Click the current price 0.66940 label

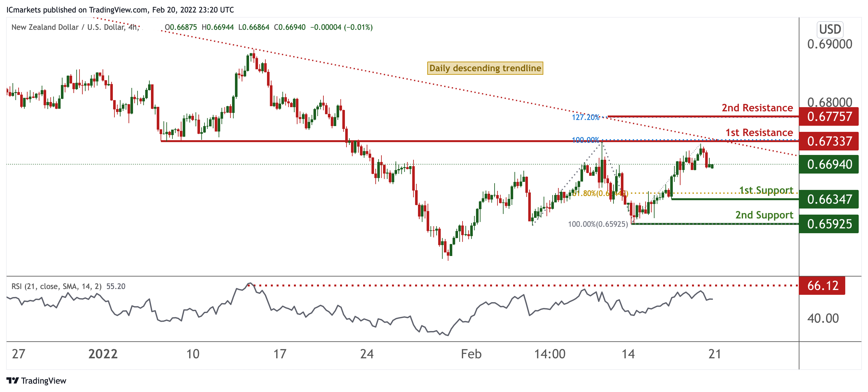(x=829, y=164)
